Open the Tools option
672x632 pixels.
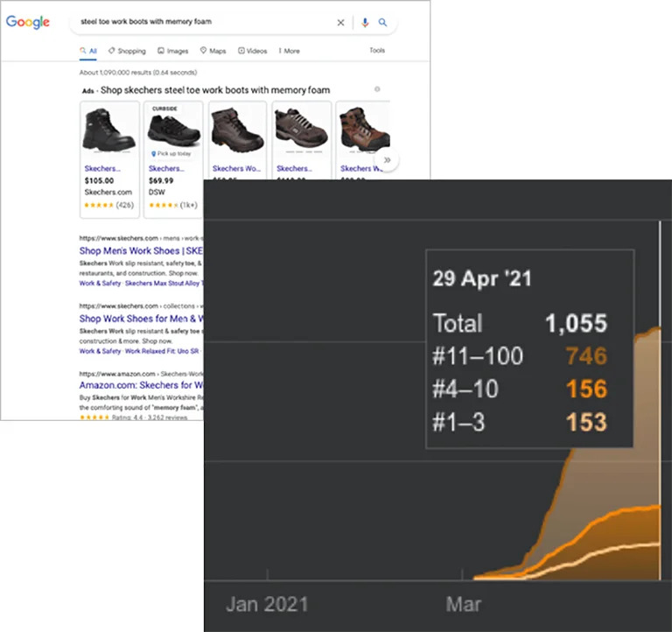coord(377,51)
